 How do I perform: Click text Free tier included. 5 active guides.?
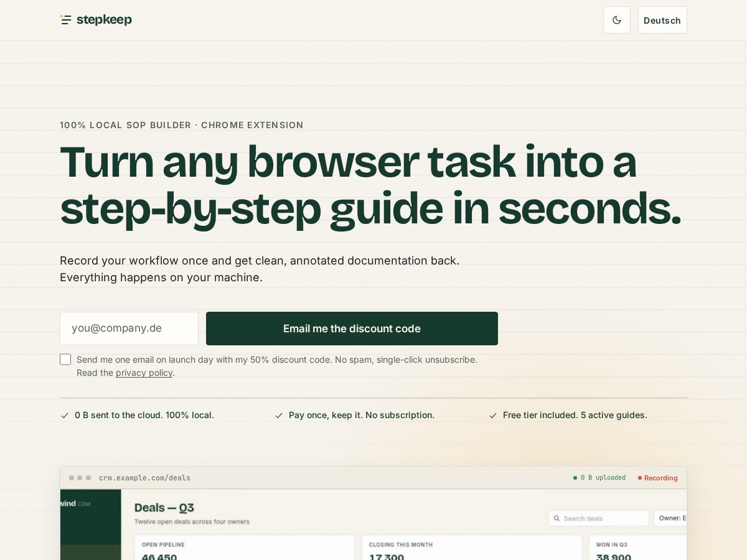[x=575, y=415]
